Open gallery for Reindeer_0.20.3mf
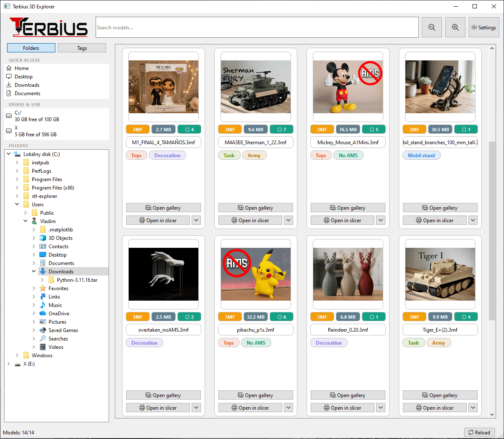 (348, 395)
